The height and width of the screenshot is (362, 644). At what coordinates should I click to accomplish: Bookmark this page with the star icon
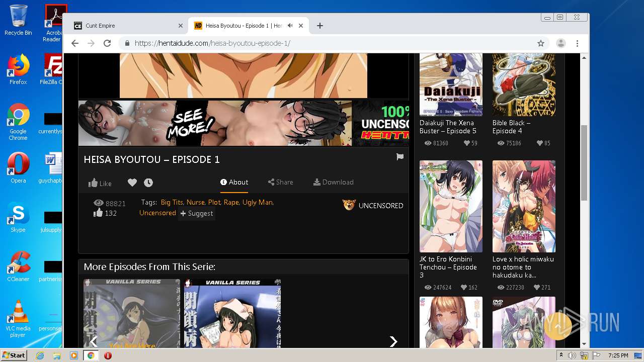point(541,43)
